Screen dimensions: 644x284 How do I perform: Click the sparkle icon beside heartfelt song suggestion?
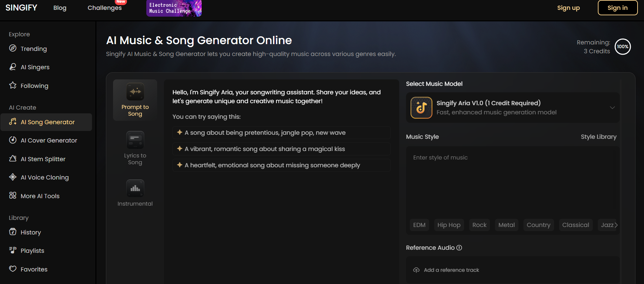[x=180, y=165]
